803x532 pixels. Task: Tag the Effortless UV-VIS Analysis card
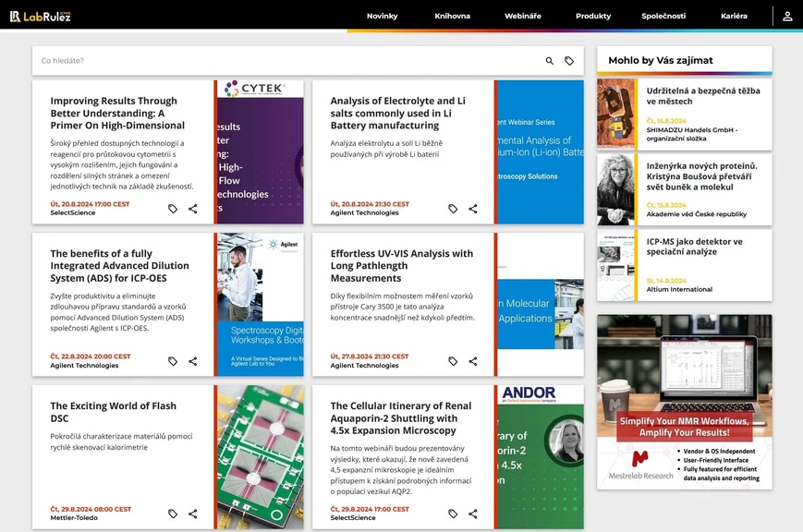[453, 361]
